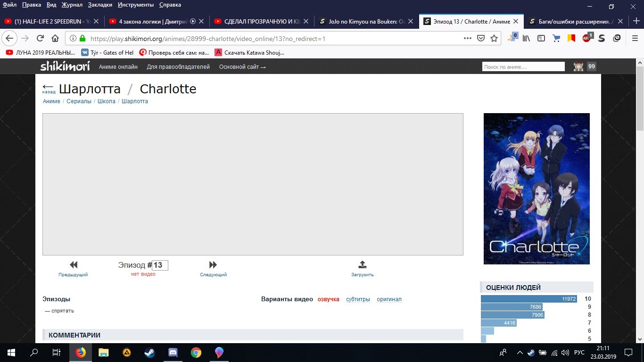Image resolution: width=644 pixels, height=362 pixels.
Task: Open Firefox hamburger menu
Action: coord(635,39)
